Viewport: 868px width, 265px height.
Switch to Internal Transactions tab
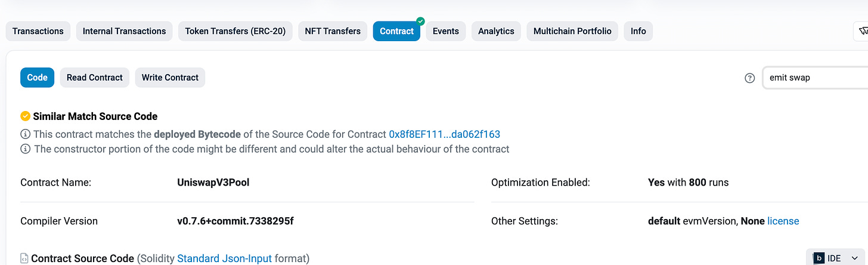(124, 31)
